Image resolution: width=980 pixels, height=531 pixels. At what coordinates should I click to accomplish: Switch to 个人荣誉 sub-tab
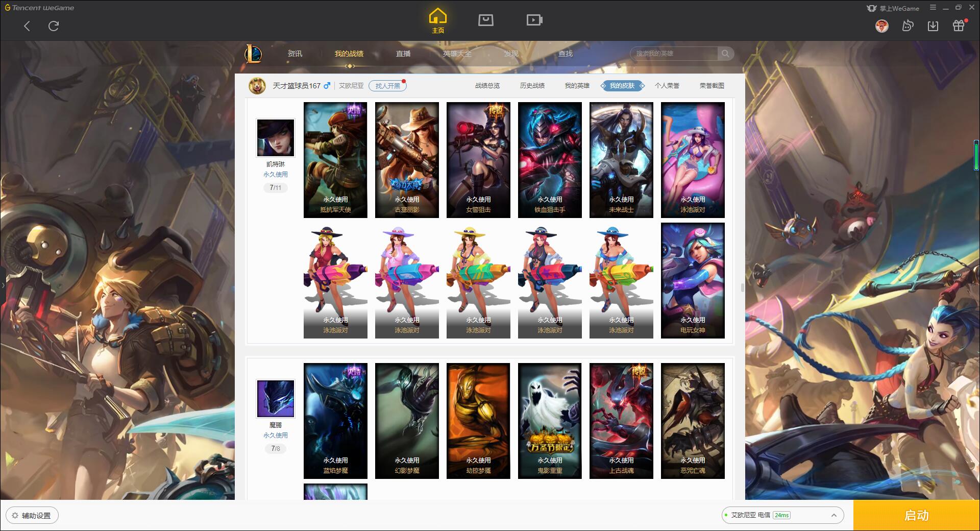pos(667,86)
